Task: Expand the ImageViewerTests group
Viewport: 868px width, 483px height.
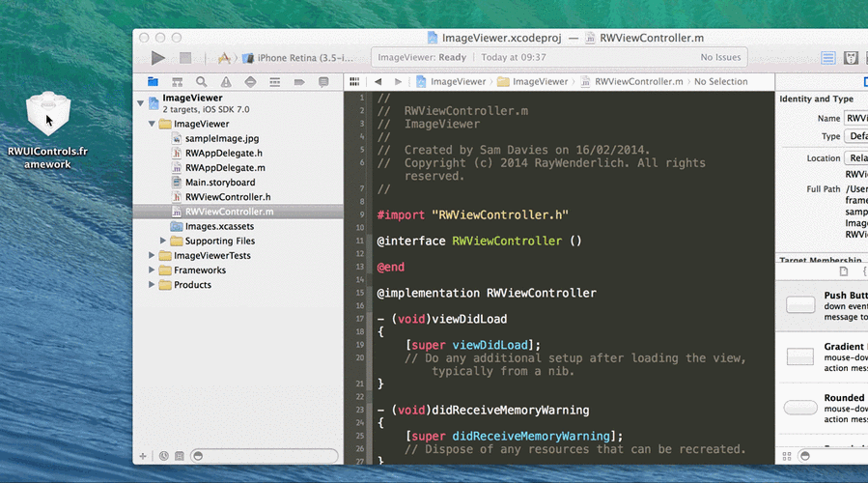Action: pyautogui.click(x=152, y=255)
